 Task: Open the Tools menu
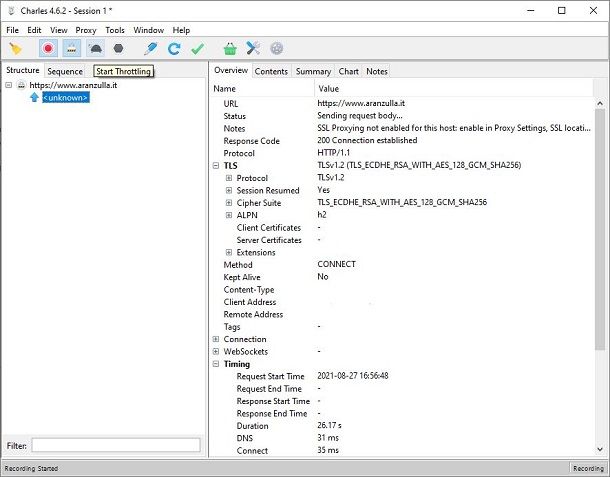coord(115,30)
